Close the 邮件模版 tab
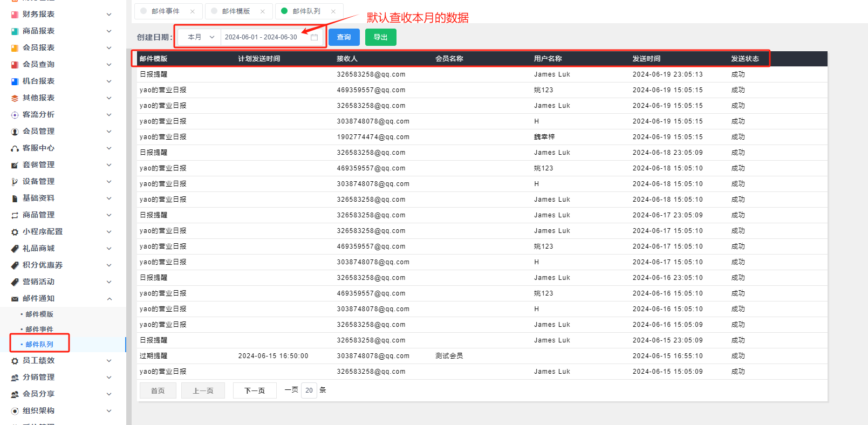This screenshot has width=868, height=425. (263, 11)
